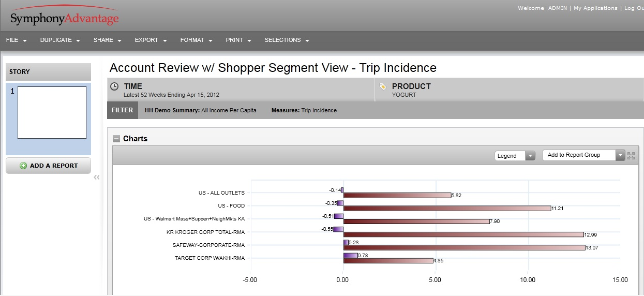Click the My Applications link
Viewport: 644px width, 296px height.
(595, 8)
